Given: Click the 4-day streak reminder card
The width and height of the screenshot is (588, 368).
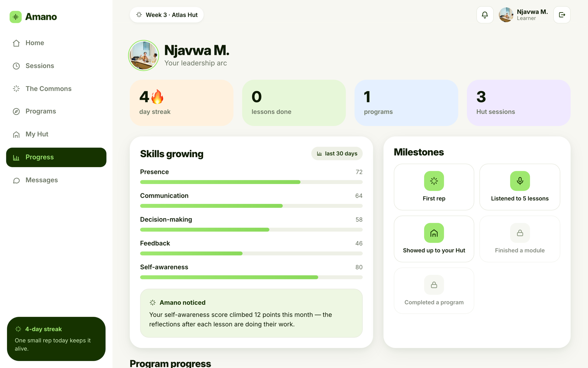Looking at the screenshot, I should coord(56,339).
